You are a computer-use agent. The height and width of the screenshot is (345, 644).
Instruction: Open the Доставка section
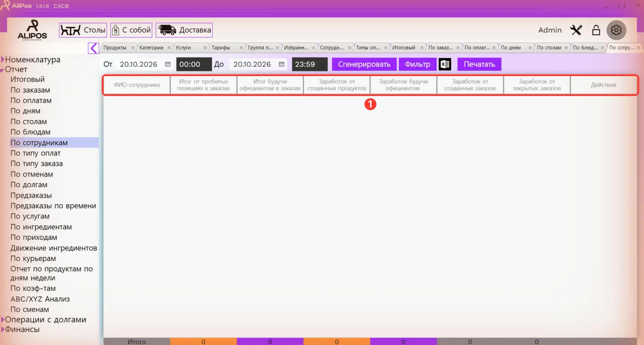pos(184,30)
